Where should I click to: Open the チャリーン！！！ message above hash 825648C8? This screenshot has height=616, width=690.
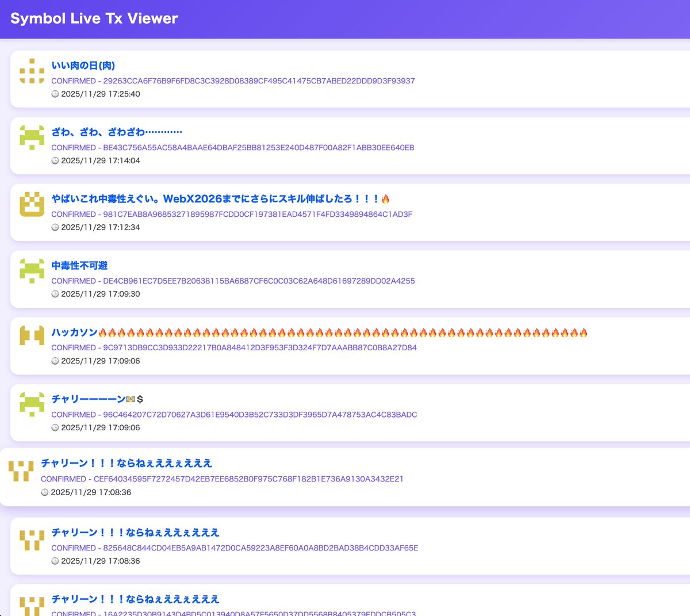pyautogui.click(x=136, y=533)
